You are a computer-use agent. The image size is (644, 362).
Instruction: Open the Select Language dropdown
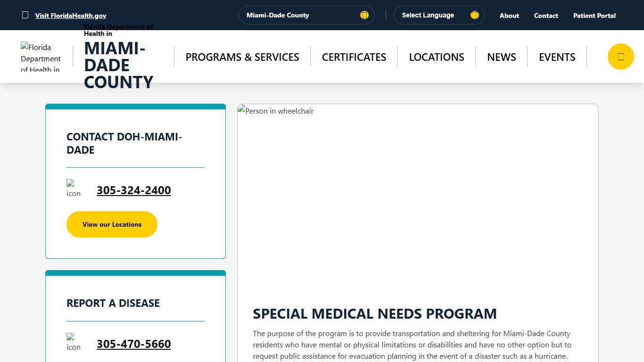(x=438, y=15)
